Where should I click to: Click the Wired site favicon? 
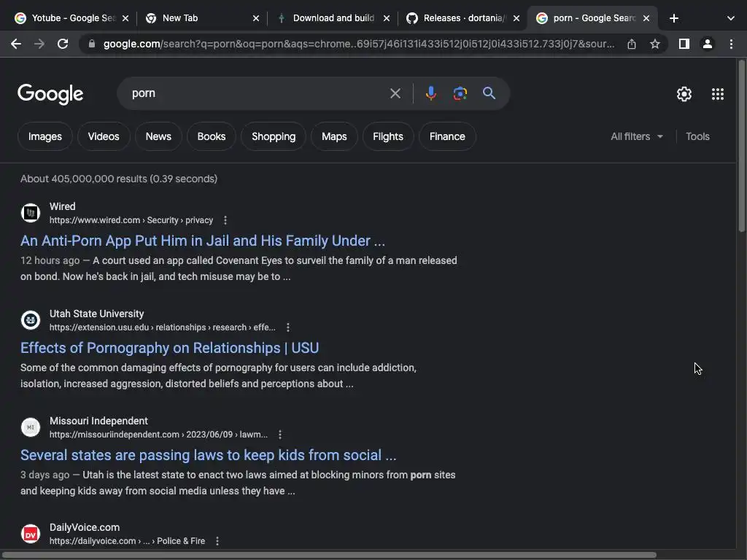pos(31,213)
